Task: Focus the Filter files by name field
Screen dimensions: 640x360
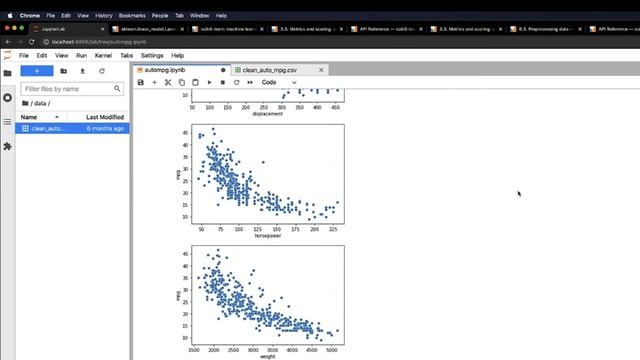Action: (x=72, y=89)
